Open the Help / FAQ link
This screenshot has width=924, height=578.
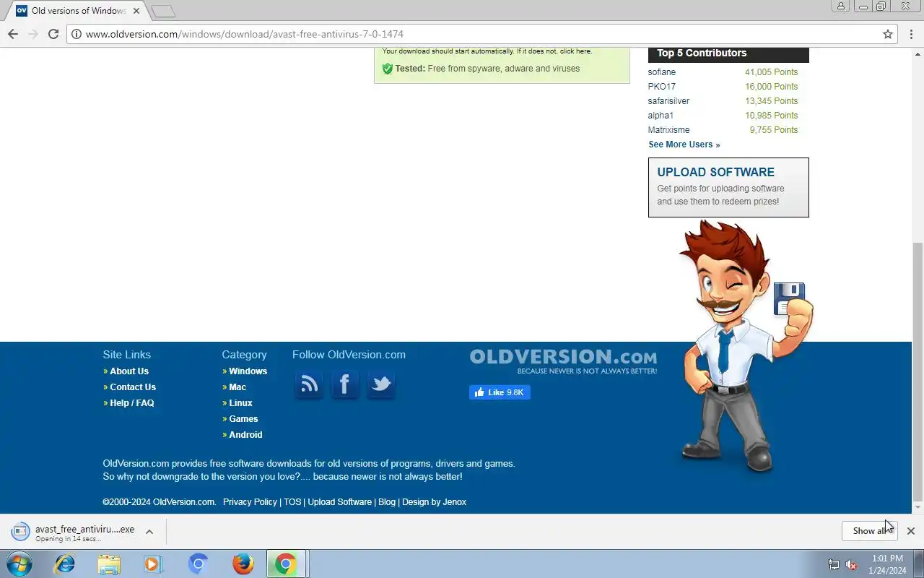point(132,403)
